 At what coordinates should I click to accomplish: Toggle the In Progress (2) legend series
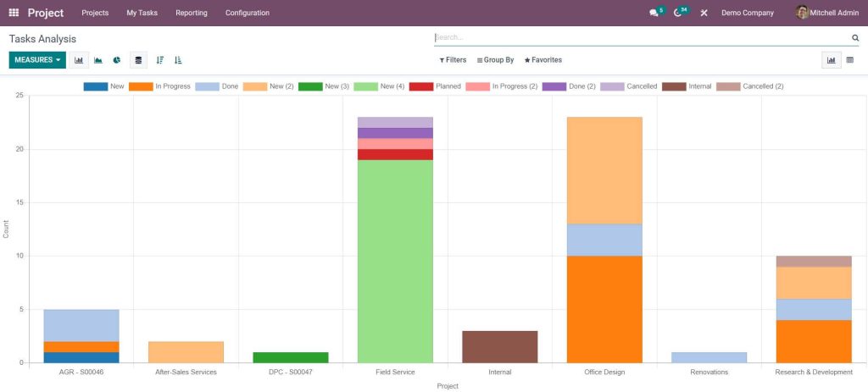point(502,86)
